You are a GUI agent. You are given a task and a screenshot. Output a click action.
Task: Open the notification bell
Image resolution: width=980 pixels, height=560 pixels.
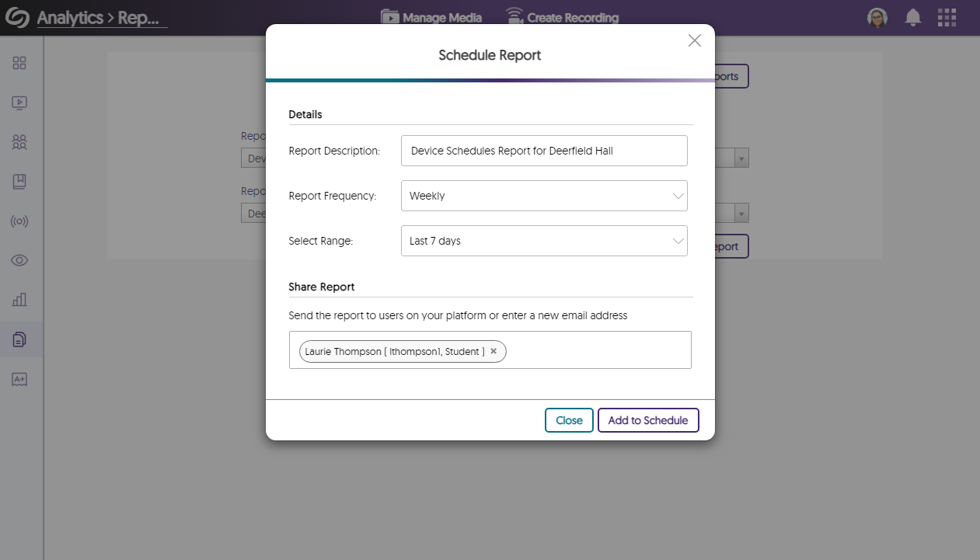click(x=912, y=17)
